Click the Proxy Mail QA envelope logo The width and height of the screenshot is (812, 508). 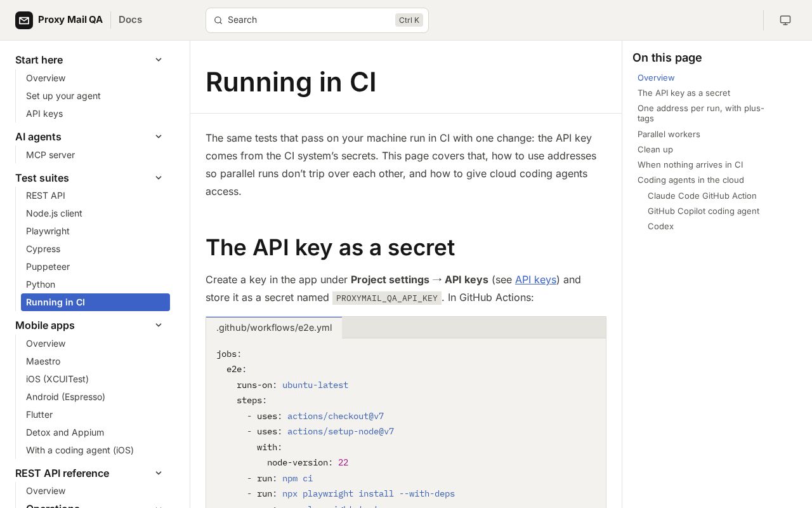pos(24,20)
